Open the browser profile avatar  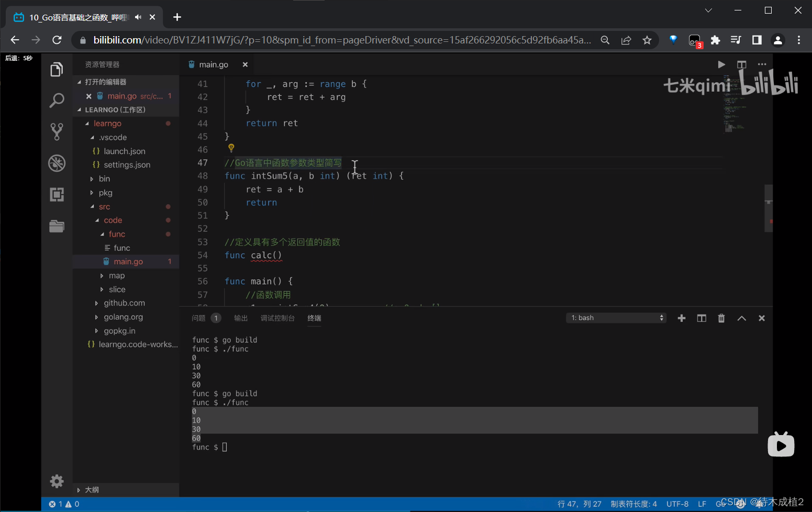tap(778, 40)
